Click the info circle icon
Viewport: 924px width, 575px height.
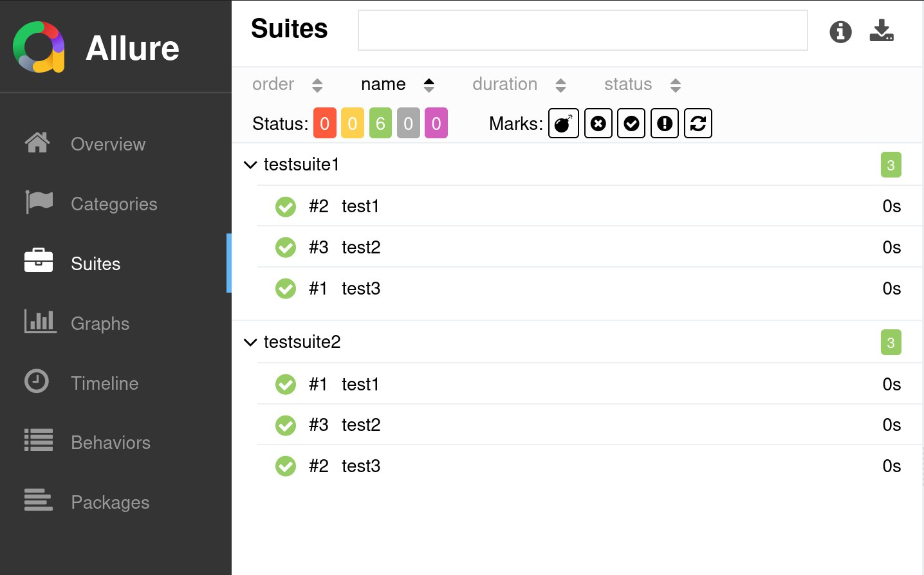840,32
